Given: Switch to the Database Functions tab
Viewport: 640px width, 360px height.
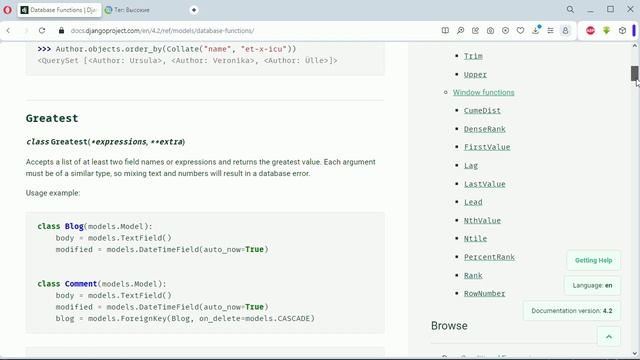Looking at the screenshot, I should [x=59, y=10].
